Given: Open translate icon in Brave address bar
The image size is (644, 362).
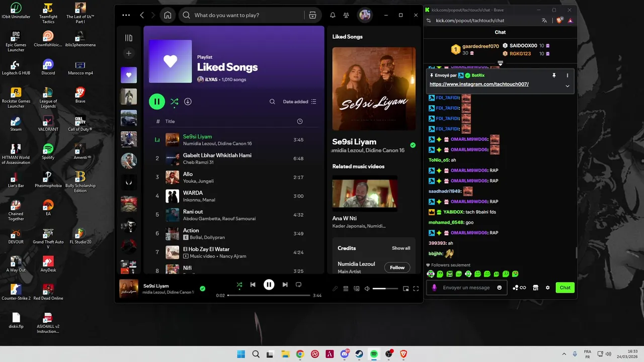Looking at the screenshot, I should [544, 21].
